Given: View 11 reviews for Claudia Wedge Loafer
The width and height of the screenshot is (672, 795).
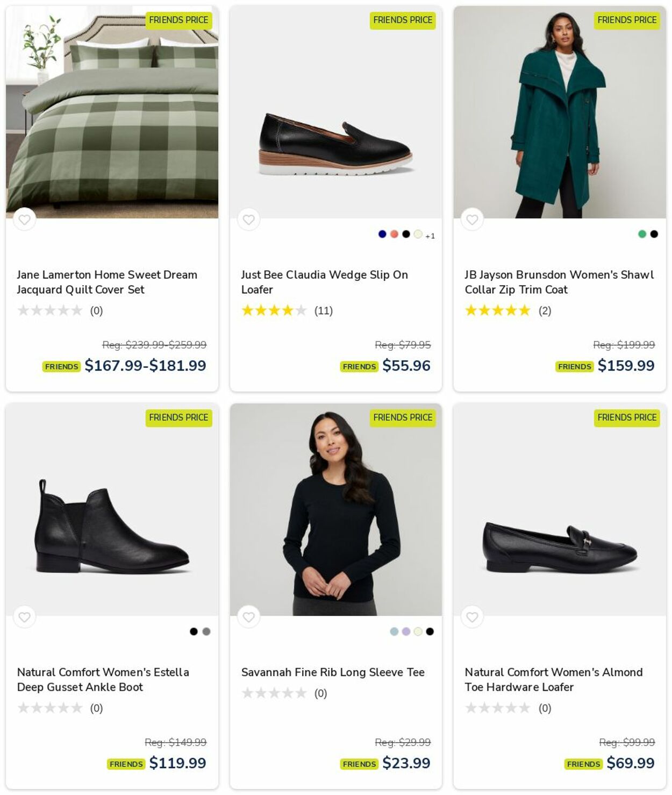Looking at the screenshot, I should click(323, 311).
